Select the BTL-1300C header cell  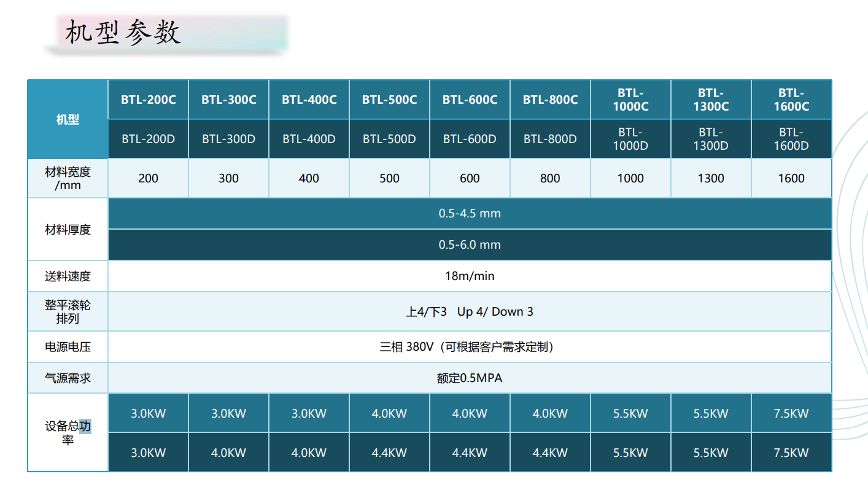711,99
